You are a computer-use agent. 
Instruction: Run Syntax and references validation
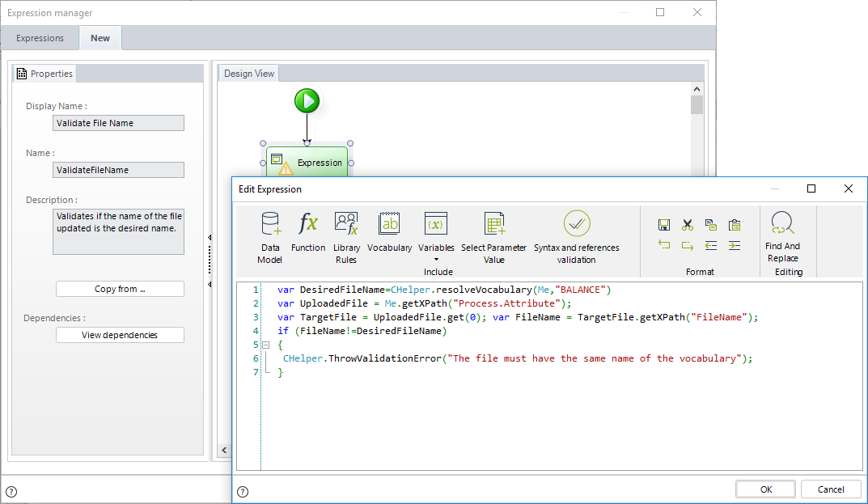point(576,238)
